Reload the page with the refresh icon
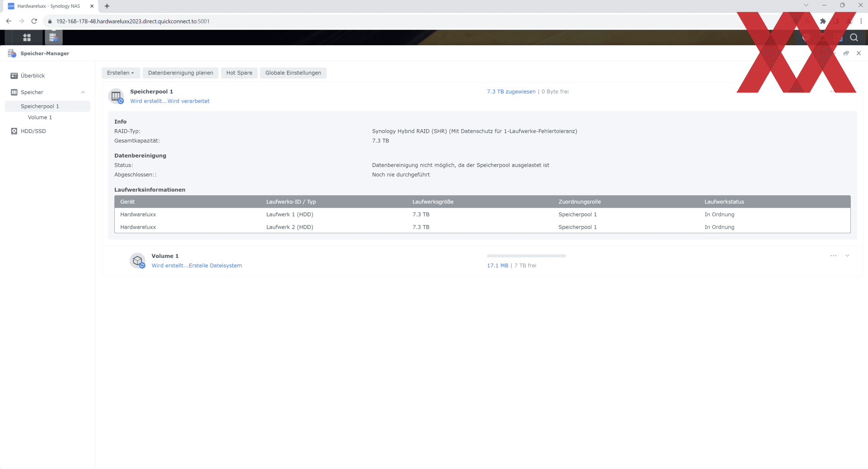Screen dimensions: 868x469 34,21
